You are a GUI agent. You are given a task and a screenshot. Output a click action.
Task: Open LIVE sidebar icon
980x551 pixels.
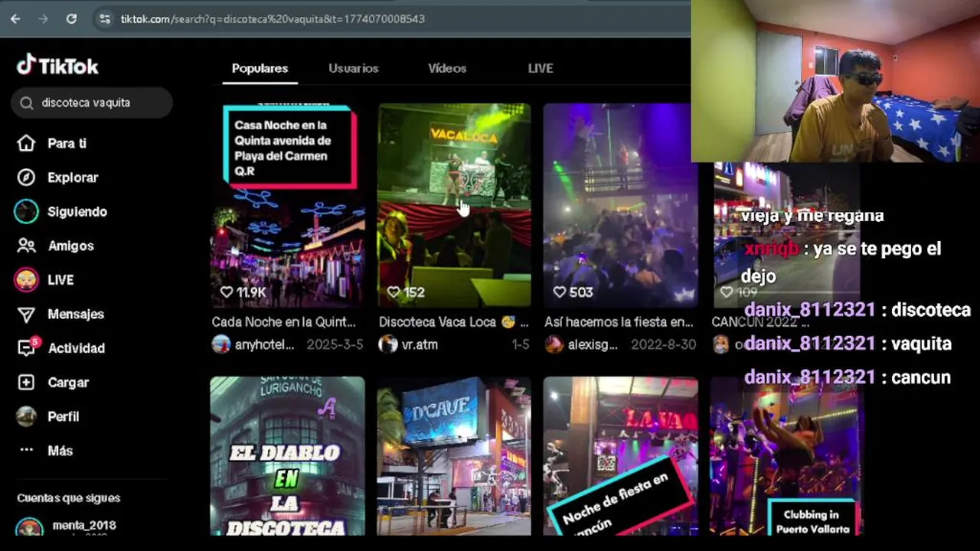click(26, 280)
